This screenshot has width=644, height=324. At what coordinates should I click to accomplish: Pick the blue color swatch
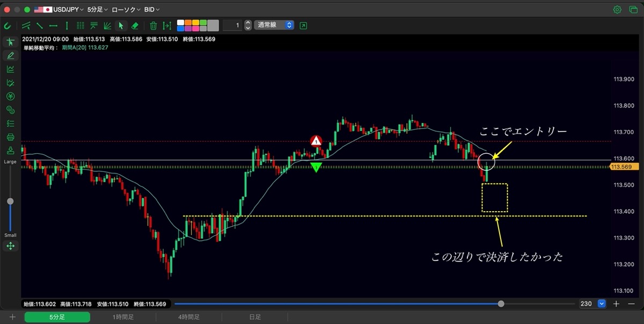[181, 28]
